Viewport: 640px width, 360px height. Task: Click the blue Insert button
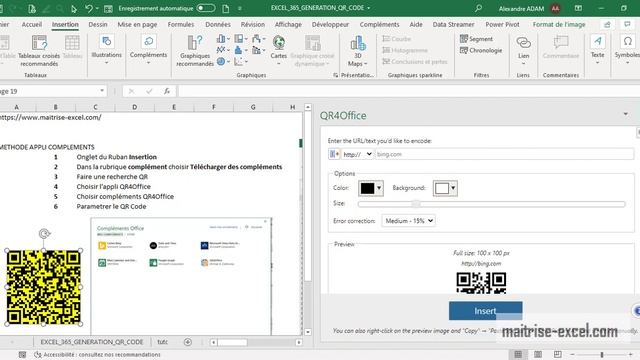tap(485, 311)
